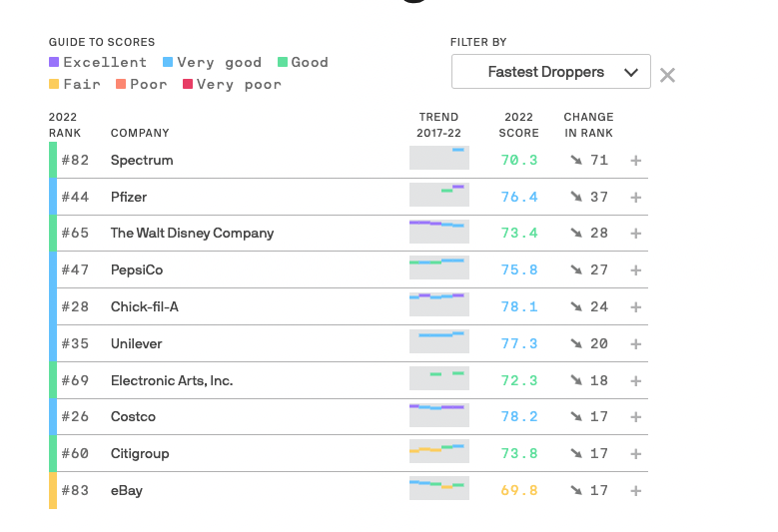The width and height of the screenshot is (778, 532).
Task: Click Electronic Arts row plus icon
Action: click(635, 380)
